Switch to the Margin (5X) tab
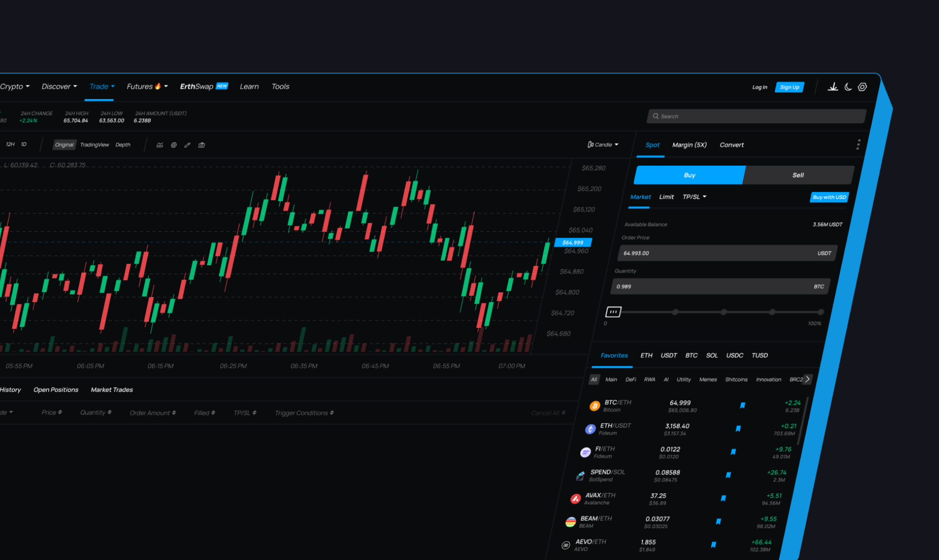This screenshot has height=560, width=939. point(689,145)
